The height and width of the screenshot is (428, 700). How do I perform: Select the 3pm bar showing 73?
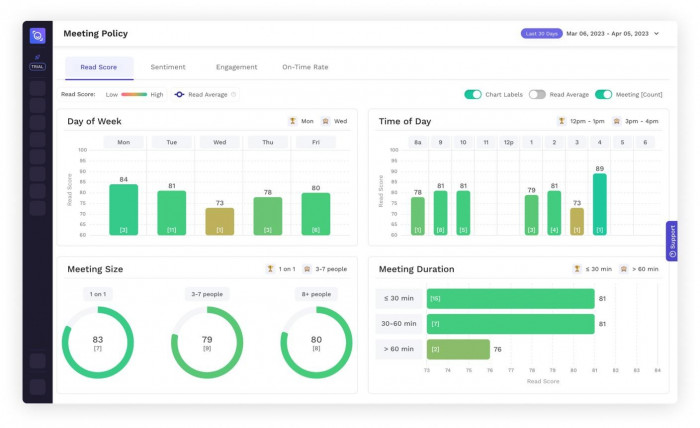click(577, 221)
